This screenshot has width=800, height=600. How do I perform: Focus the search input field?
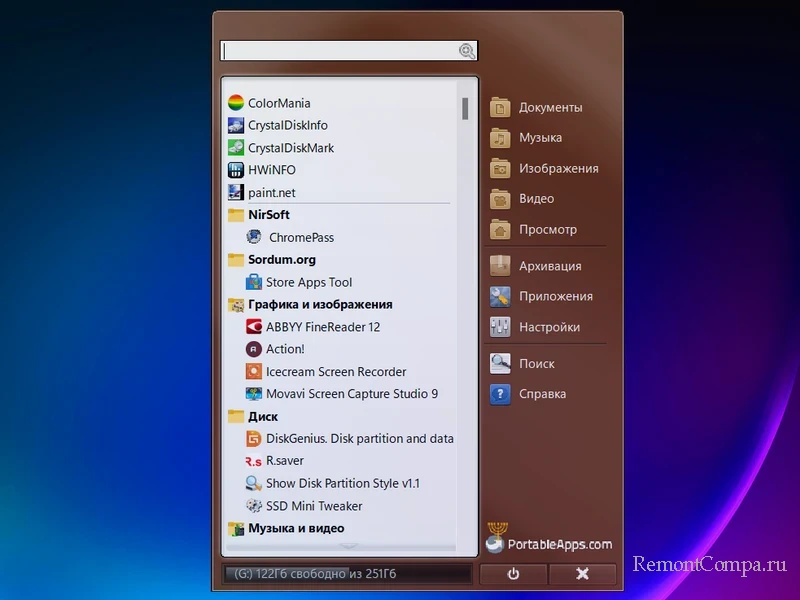click(x=338, y=51)
